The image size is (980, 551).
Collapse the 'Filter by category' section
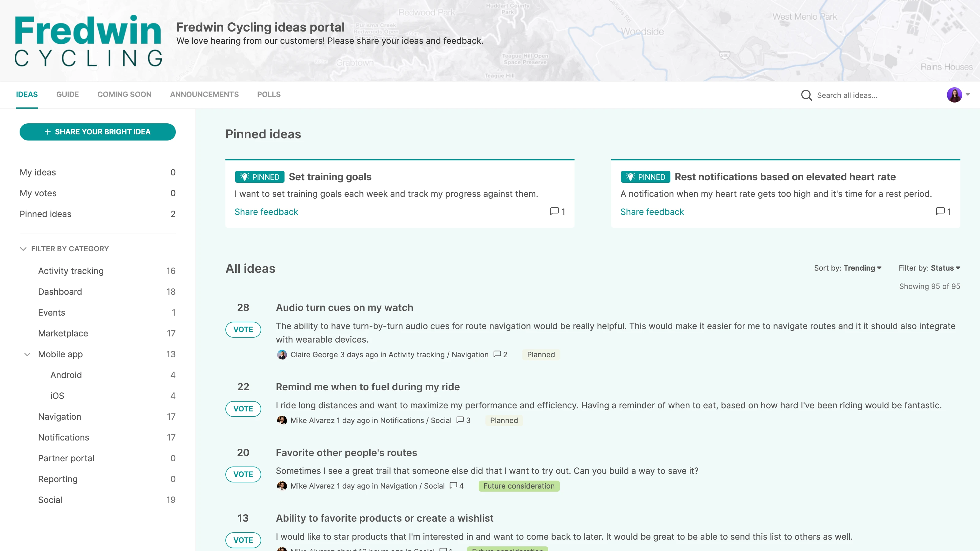point(23,249)
